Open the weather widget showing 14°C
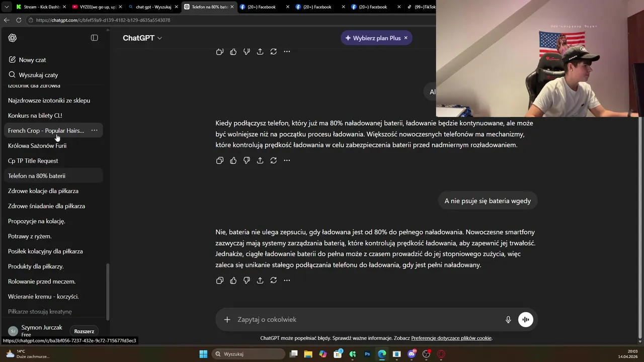The height and width of the screenshot is (362, 644). click(28, 354)
